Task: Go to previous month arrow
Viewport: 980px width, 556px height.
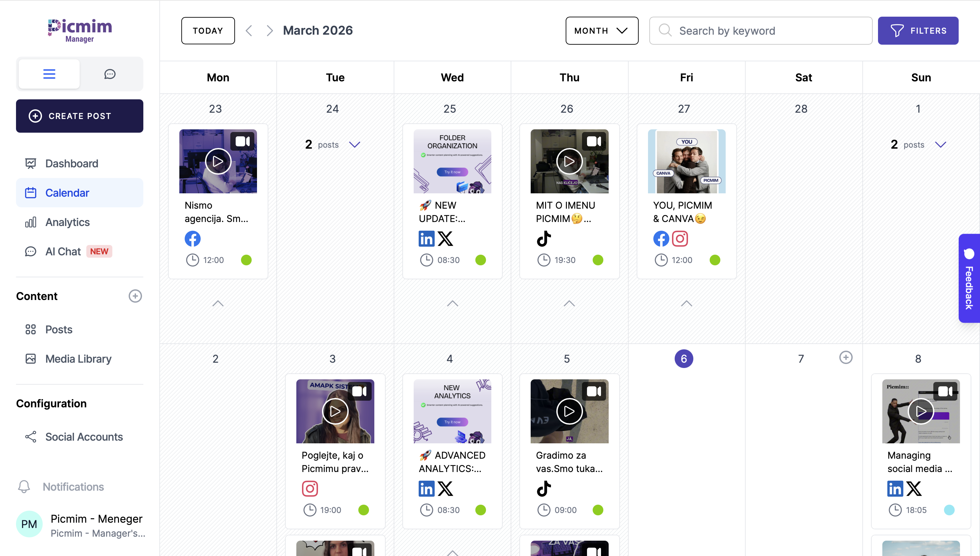Action: click(x=249, y=31)
